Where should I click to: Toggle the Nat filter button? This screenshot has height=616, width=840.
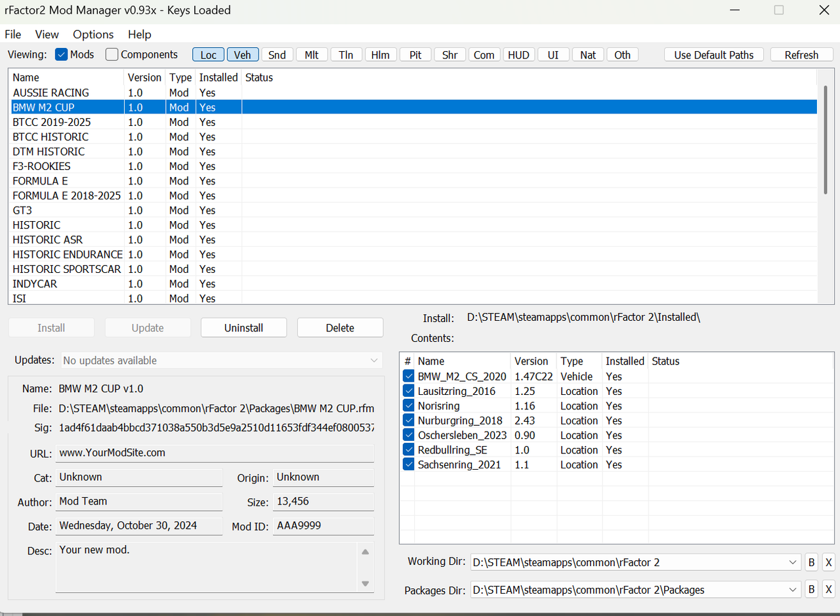click(588, 54)
